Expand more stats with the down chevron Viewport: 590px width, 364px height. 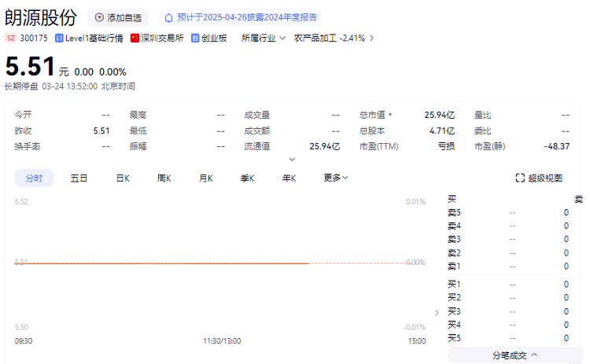[292, 159]
